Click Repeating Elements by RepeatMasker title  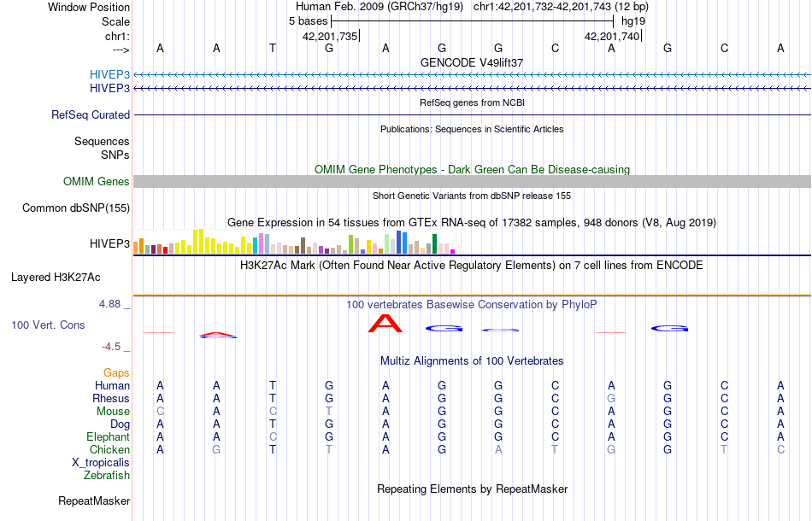[472, 489]
